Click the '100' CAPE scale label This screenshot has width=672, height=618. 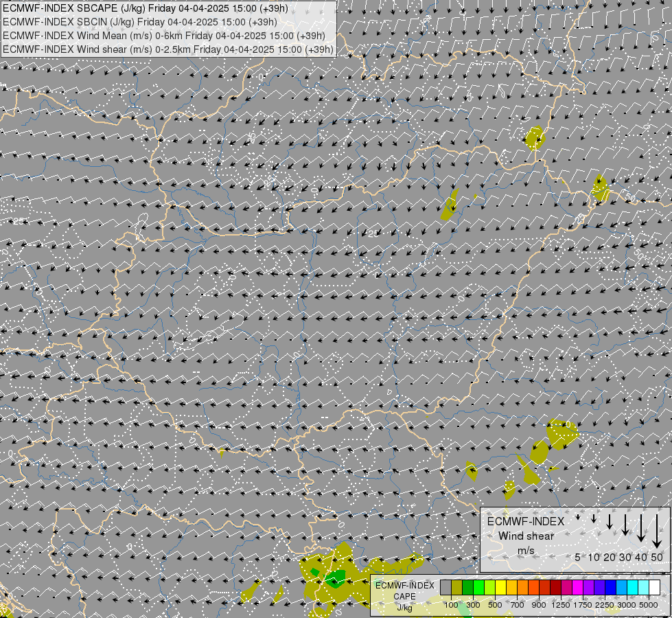(x=451, y=605)
